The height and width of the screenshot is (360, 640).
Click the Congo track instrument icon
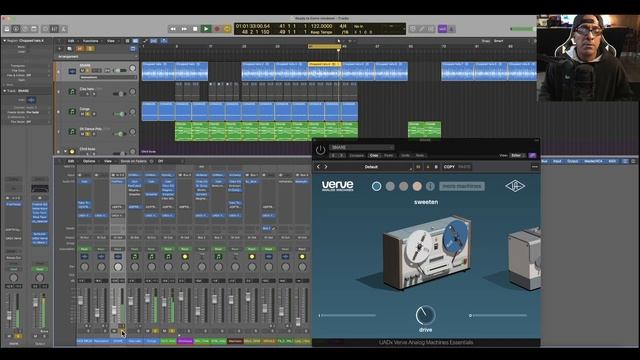click(x=72, y=111)
